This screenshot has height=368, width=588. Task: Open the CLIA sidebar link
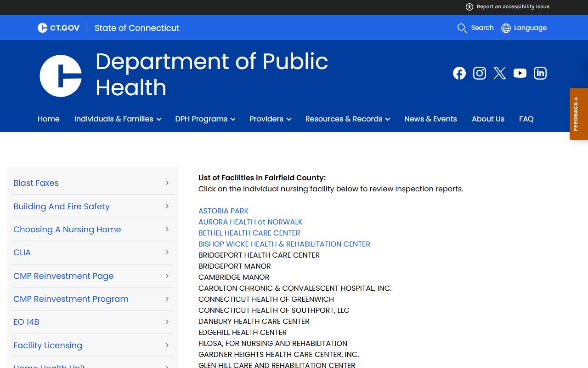(x=22, y=253)
